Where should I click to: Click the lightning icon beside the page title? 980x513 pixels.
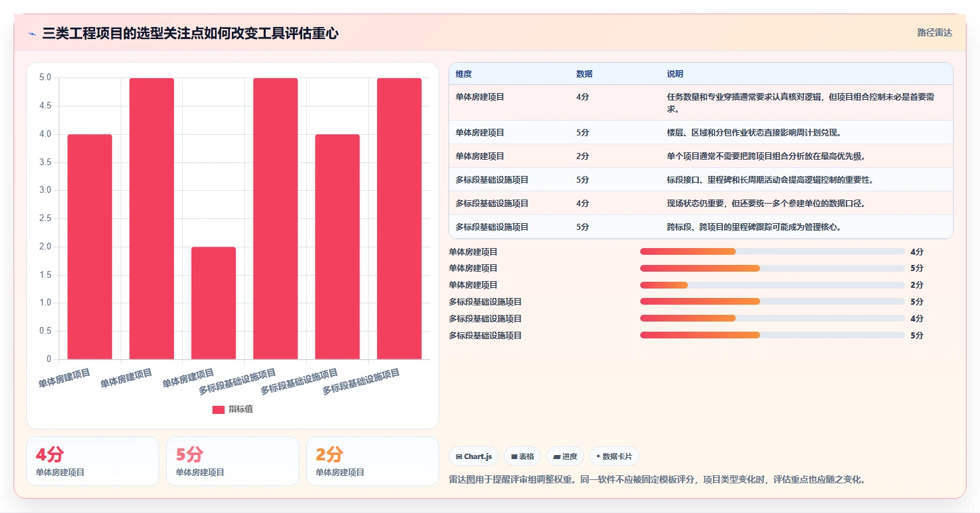click(32, 34)
